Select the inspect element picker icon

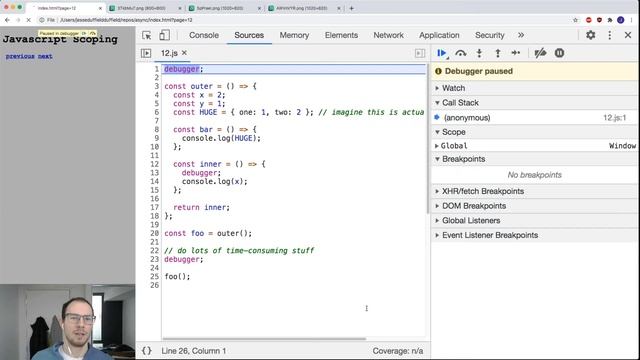[x=147, y=36]
